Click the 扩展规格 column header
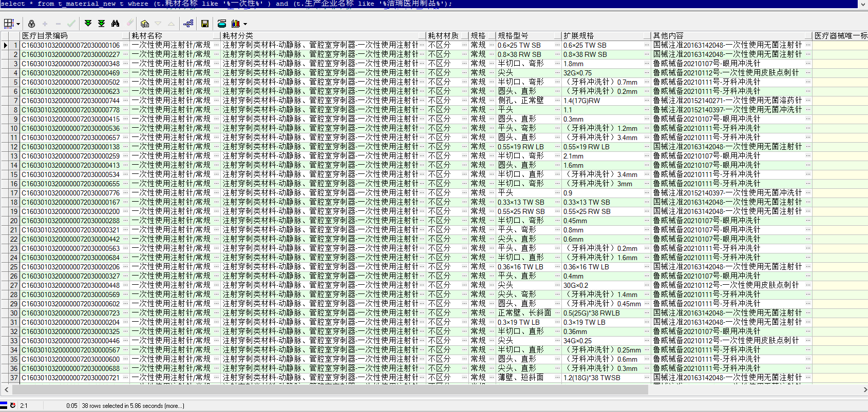Image resolution: width=868 pixels, height=412 pixels. tap(607, 35)
